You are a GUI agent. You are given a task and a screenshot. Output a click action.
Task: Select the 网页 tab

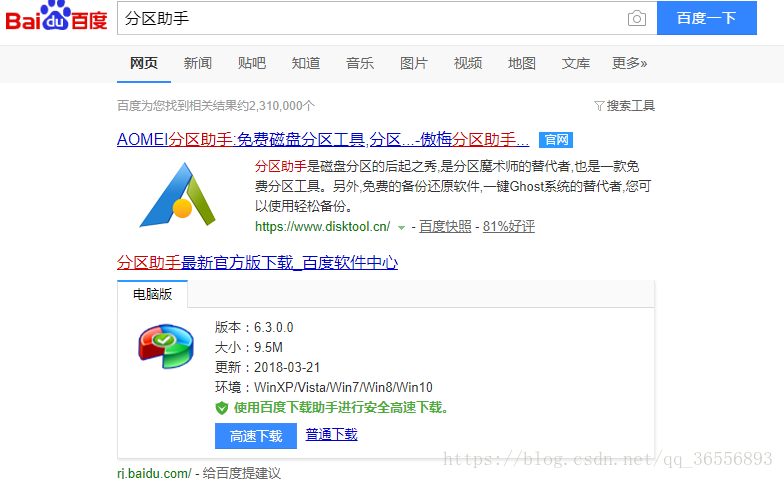[144, 63]
